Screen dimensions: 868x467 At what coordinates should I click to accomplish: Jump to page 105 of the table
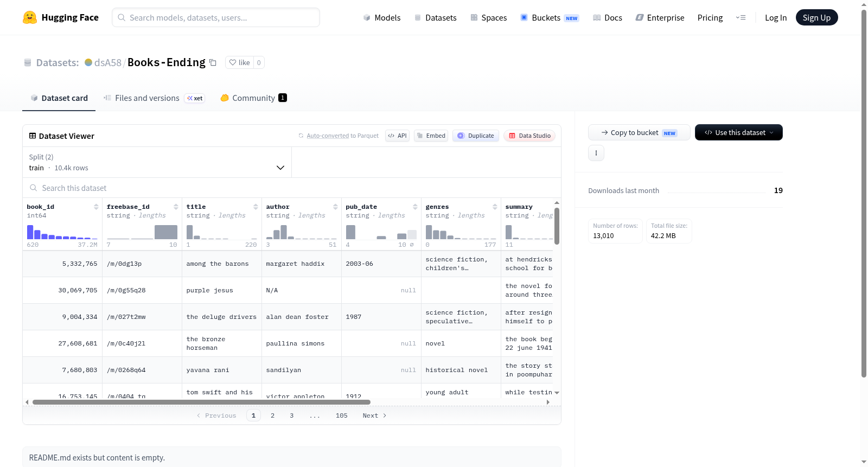pos(342,415)
